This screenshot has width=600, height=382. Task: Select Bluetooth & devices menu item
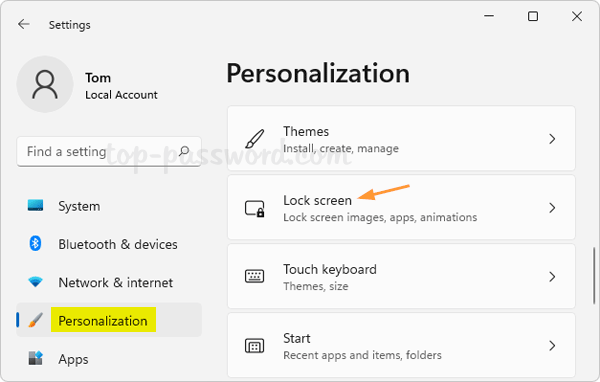pyautogui.click(x=109, y=244)
